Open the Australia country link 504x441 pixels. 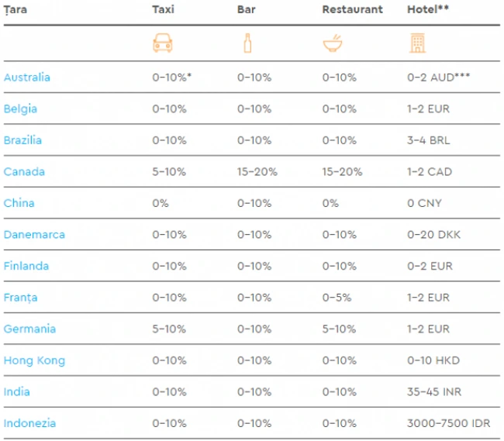tap(27, 78)
